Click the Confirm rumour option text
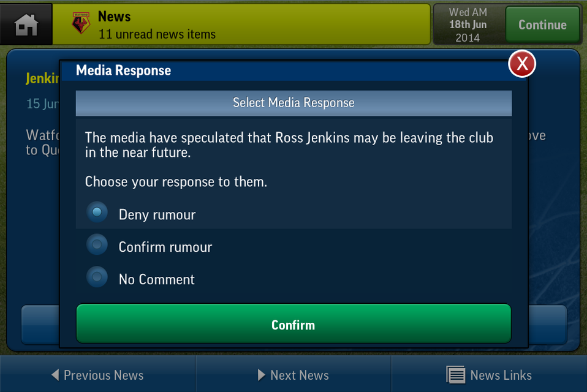This screenshot has width=587, height=392. tap(165, 247)
